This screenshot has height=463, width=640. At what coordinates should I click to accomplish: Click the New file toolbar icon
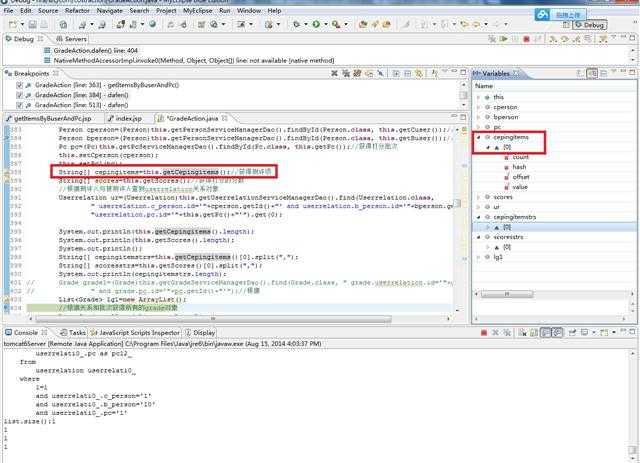click(x=13, y=24)
